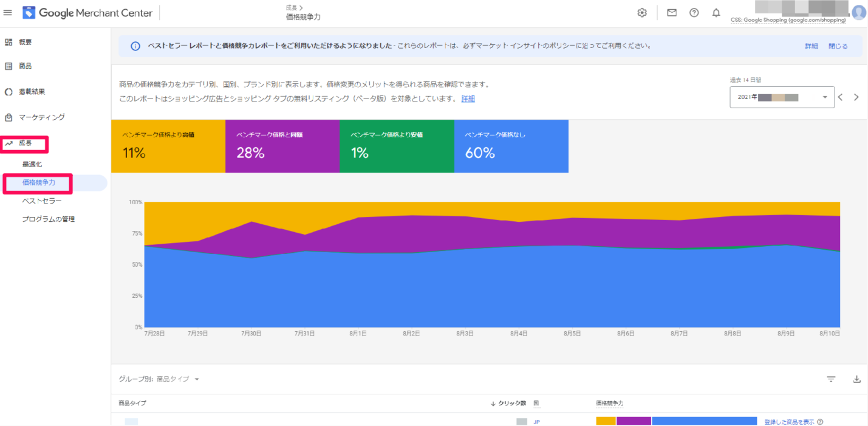
Task: Go to next date period arrow
Action: tap(856, 97)
